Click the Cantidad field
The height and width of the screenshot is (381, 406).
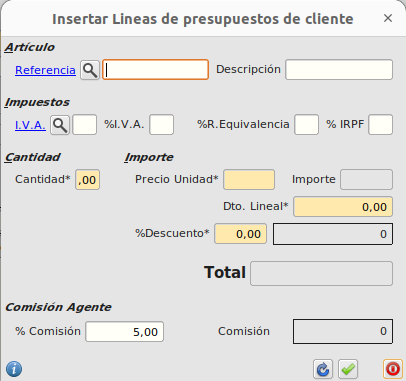[87, 180]
